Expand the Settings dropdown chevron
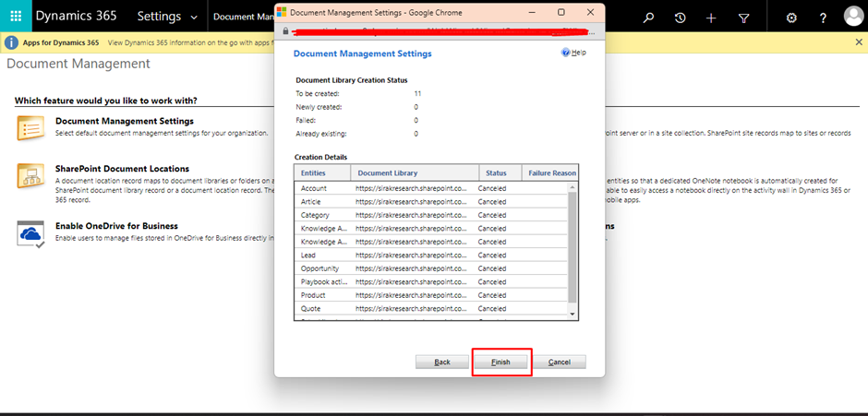868x416 pixels. (194, 18)
